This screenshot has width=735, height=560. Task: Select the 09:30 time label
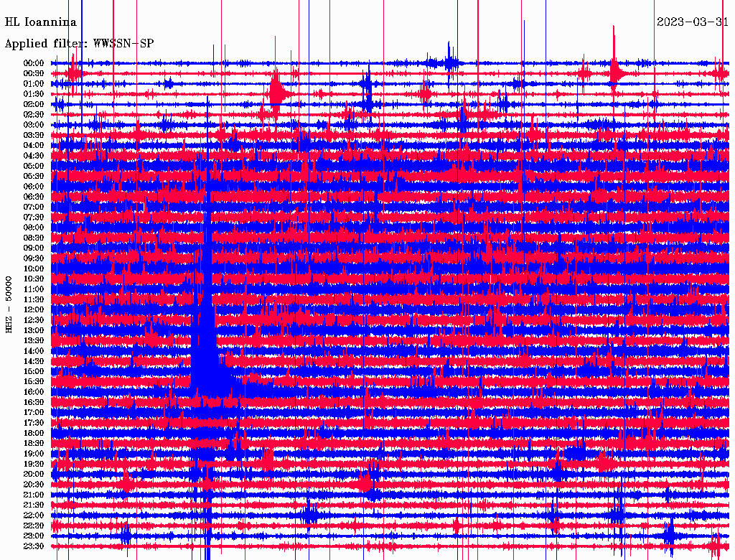(34, 258)
